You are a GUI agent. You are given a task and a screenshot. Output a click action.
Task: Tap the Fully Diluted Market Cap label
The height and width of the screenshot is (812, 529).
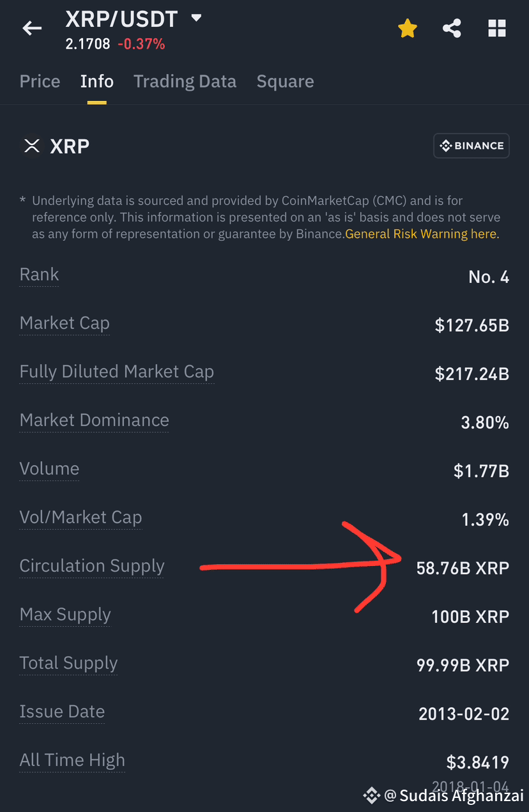tap(117, 372)
